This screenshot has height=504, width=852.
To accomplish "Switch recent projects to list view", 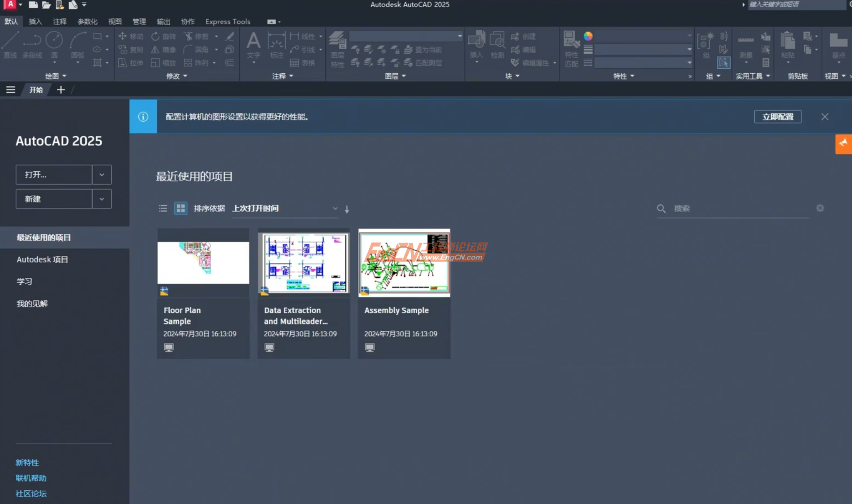I will (163, 208).
